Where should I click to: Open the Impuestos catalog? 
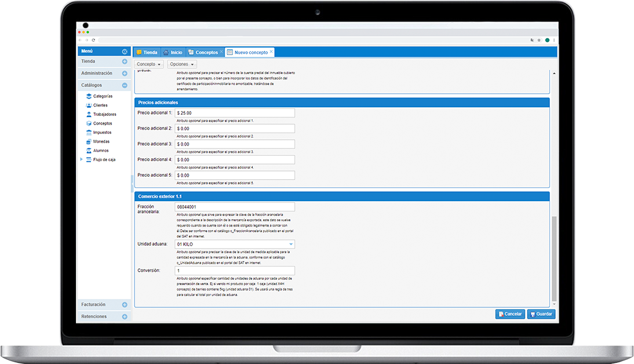(102, 132)
